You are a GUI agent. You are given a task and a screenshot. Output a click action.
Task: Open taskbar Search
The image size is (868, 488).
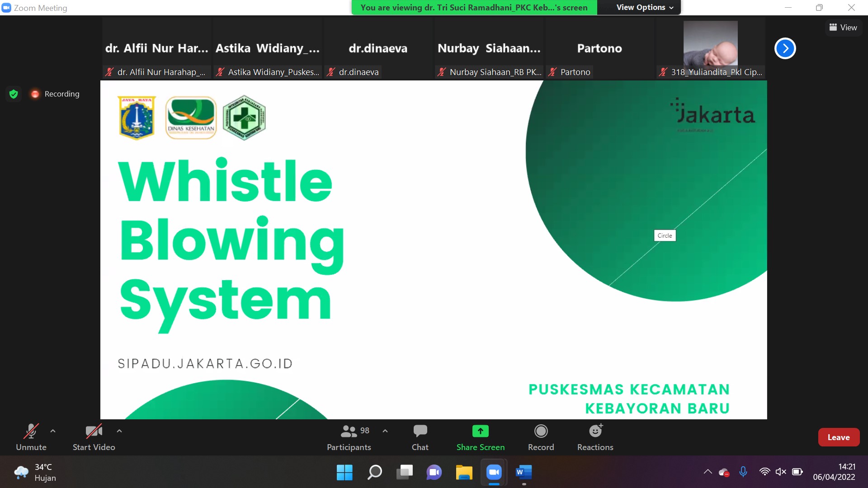click(x=374, y=473)
